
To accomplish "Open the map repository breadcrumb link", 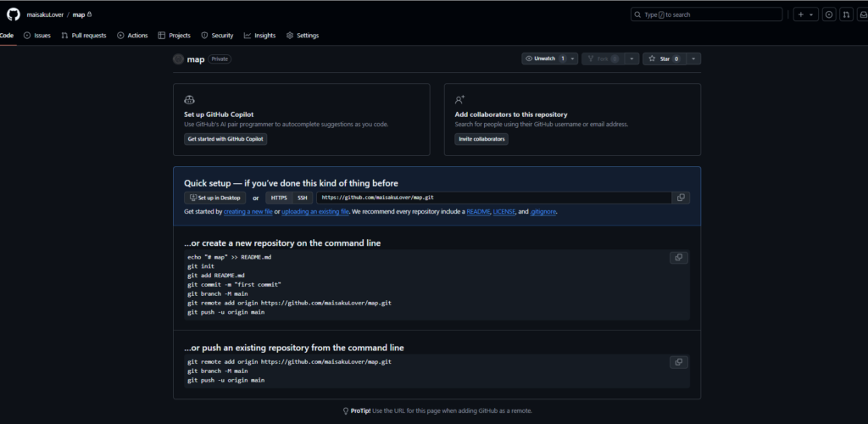I will [x=79, y=15].
